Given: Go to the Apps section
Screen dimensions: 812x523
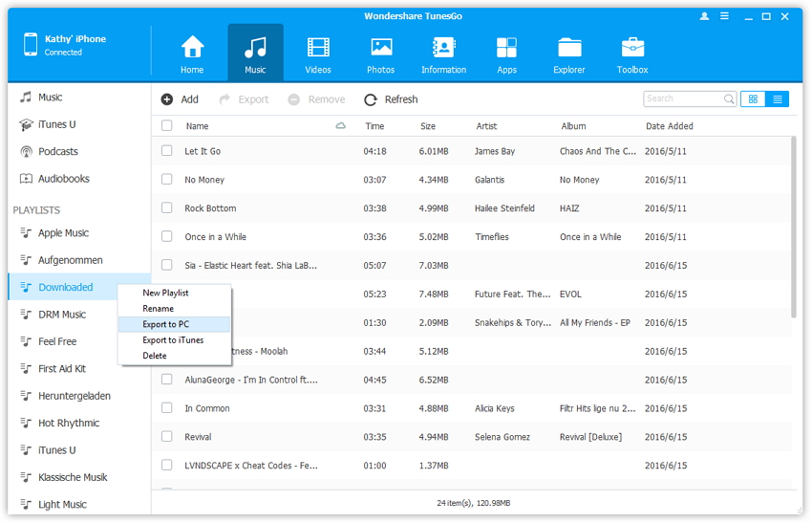Looking at the screenshot, I should [506, 54].
